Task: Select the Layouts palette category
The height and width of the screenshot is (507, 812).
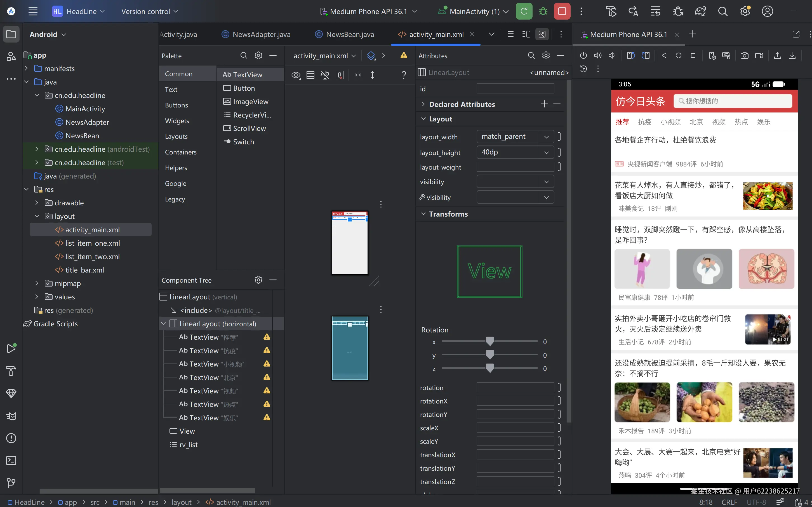Action: pos(176,137)
